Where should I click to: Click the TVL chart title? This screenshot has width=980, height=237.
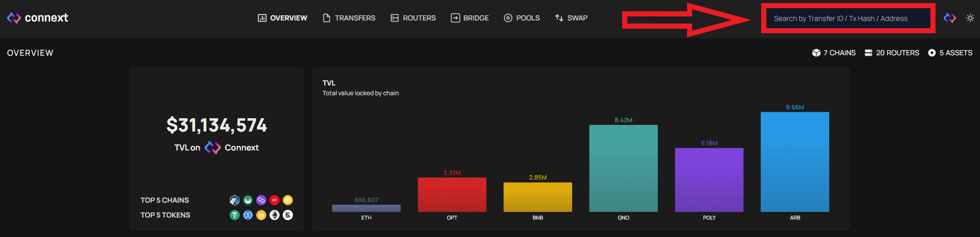(329, 83)
